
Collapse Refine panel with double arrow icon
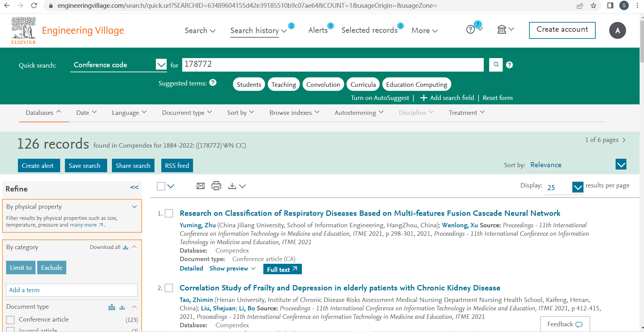(x=134, y=187)
